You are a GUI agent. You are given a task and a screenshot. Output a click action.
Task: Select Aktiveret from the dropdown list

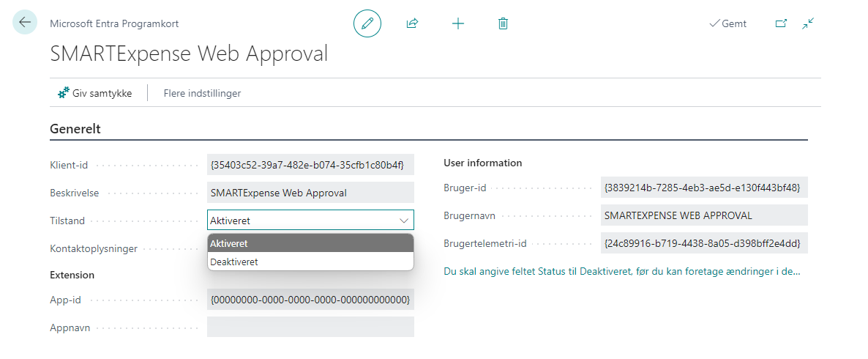coord(310,243)
